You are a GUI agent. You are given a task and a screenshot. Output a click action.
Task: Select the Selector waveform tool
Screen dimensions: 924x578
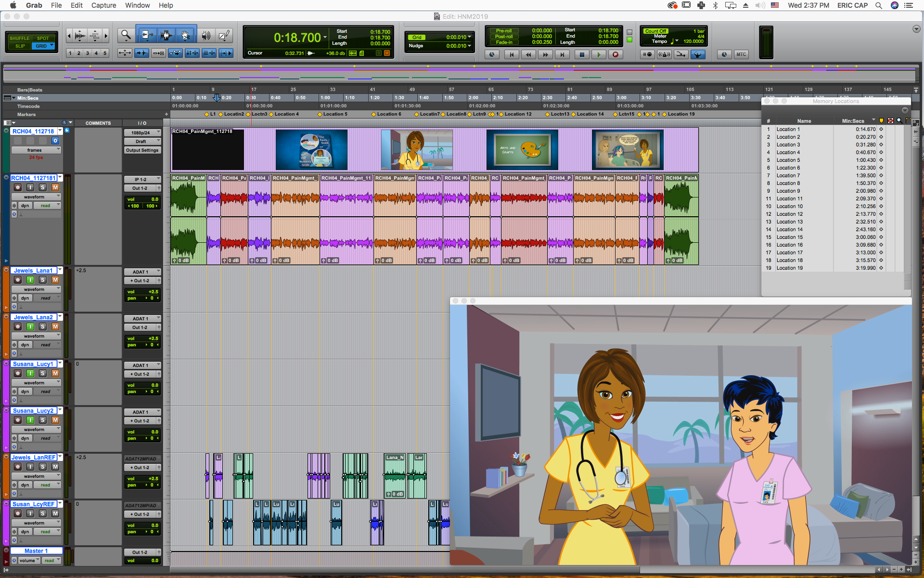pyautogui.click(x=166, y=35)
